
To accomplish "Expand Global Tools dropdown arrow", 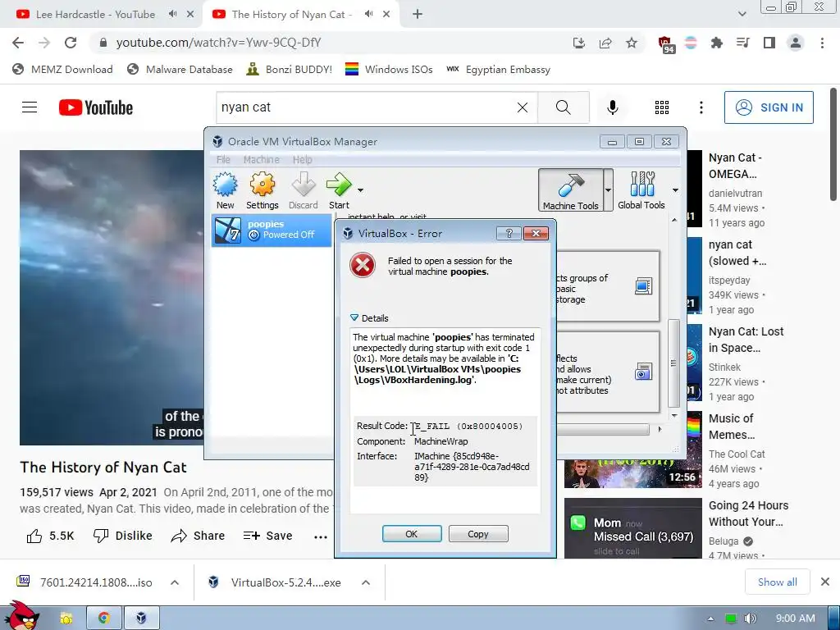I will pyautogui.click(x=675, y=190).
